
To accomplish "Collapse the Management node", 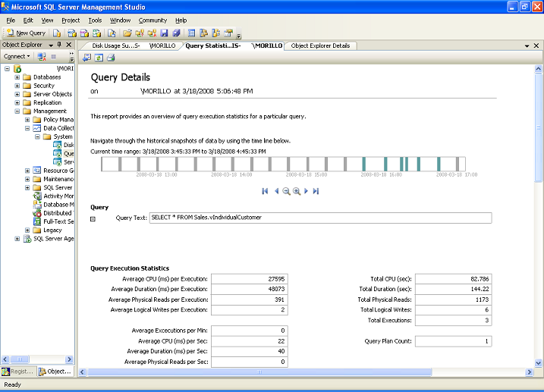I will [17, 111].
